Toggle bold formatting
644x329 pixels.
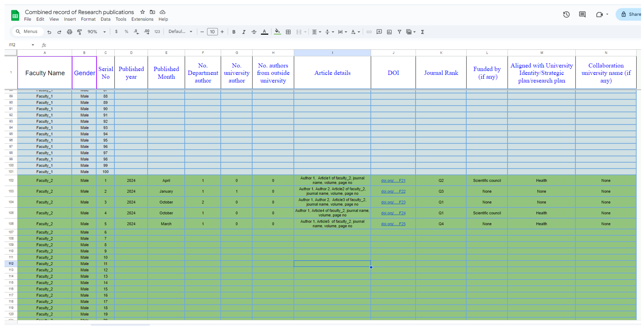[234, 32]
